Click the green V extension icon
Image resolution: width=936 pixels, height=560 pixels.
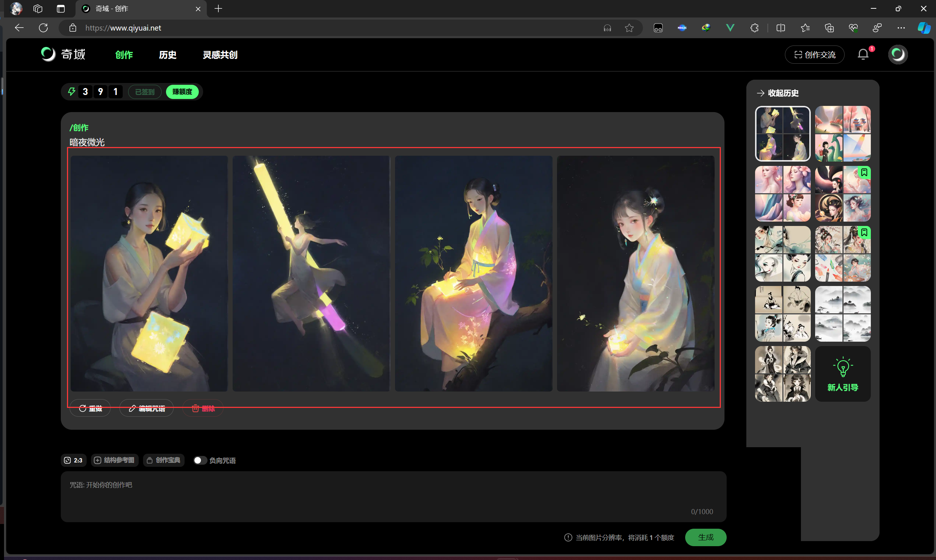[730, 28]
